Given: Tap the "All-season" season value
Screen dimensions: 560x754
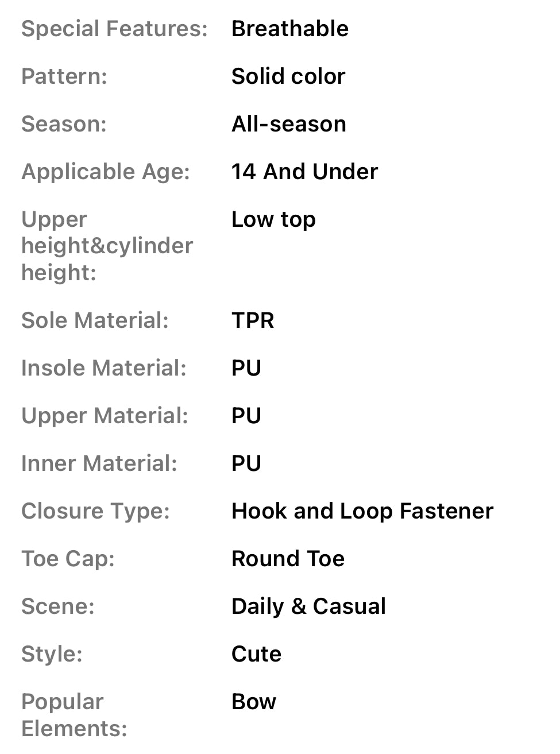Looking at the screenshot, I should coord(289,124).
